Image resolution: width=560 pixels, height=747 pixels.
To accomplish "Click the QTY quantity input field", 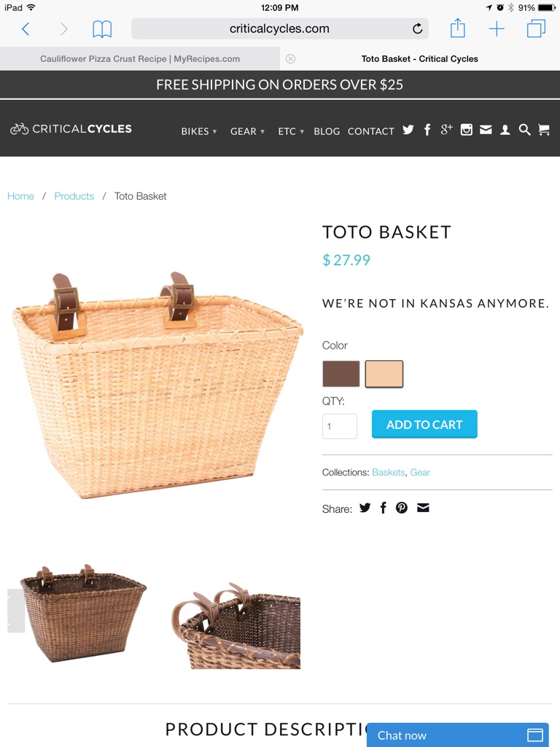I will pos(340,426).
